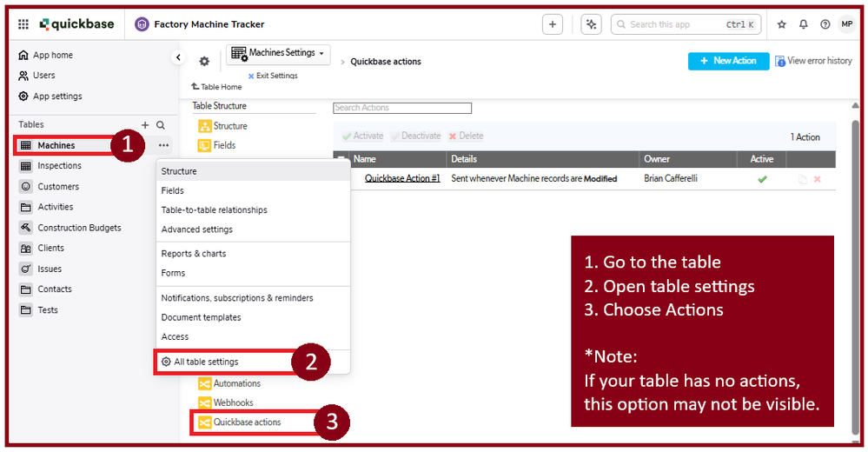Open the help question mark icon
This screenshot has width=868, height=452.
(825, 24)
